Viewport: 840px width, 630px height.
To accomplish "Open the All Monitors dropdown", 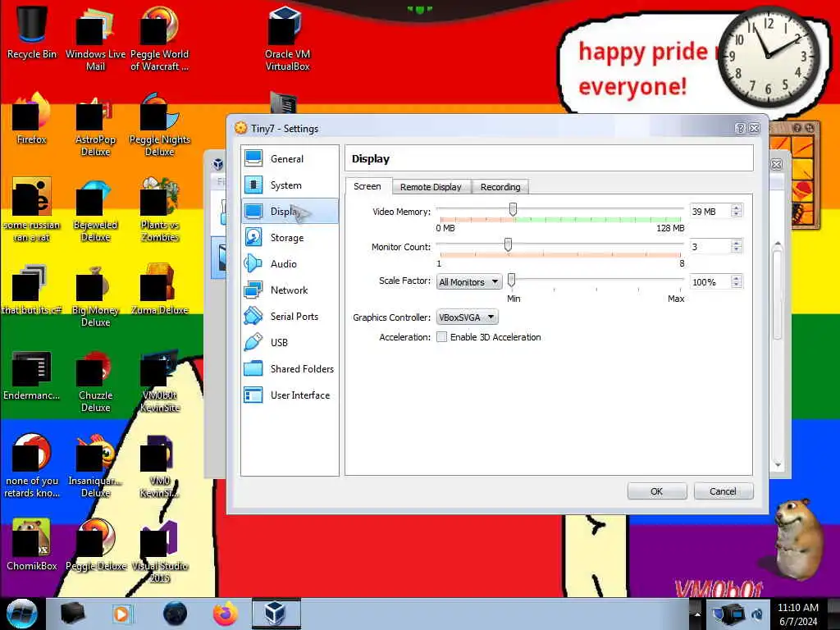I will click(469, 282).
